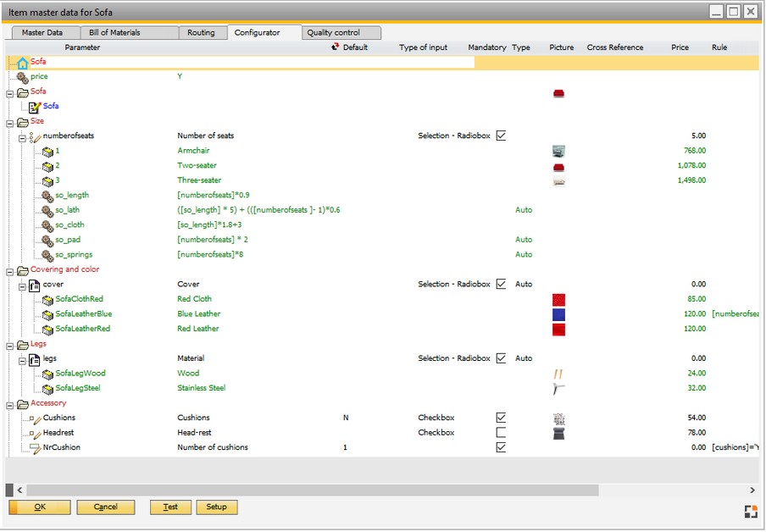Click the Blue Leather color swatch
This screenshot has width=766, height=532.
558,313
